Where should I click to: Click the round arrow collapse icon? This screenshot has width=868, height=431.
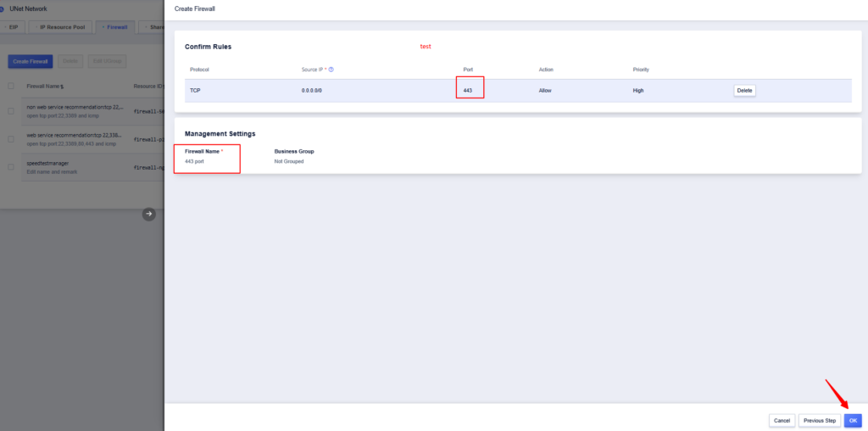[149, 214]
